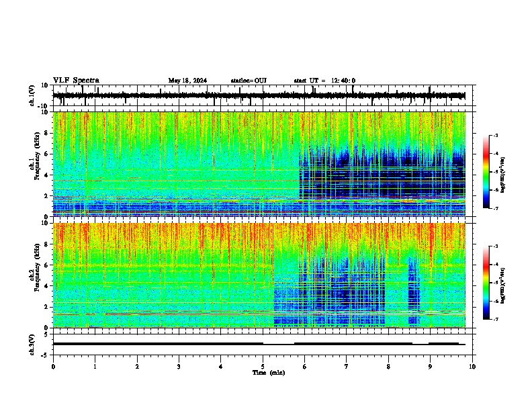Click time axis tick label "6"
Image resolution: width=532 pixels, height=411 pixels.
click(305, 367)
